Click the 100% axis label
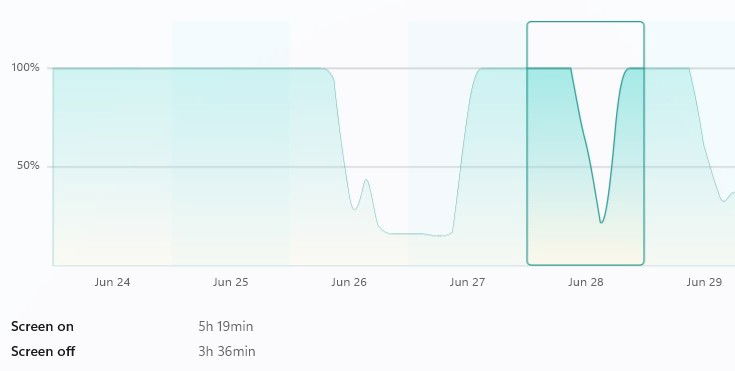This screenshot has width=735, height=371. tap(25, 68)
